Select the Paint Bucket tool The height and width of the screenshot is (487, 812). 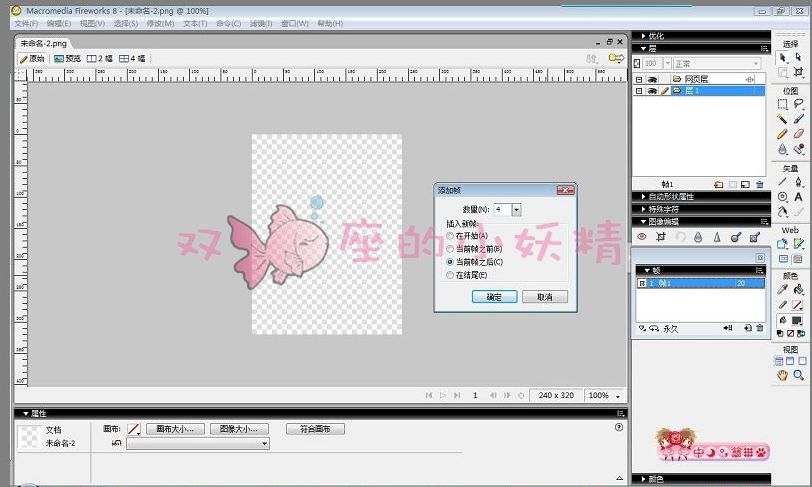[x=799, y=289]
